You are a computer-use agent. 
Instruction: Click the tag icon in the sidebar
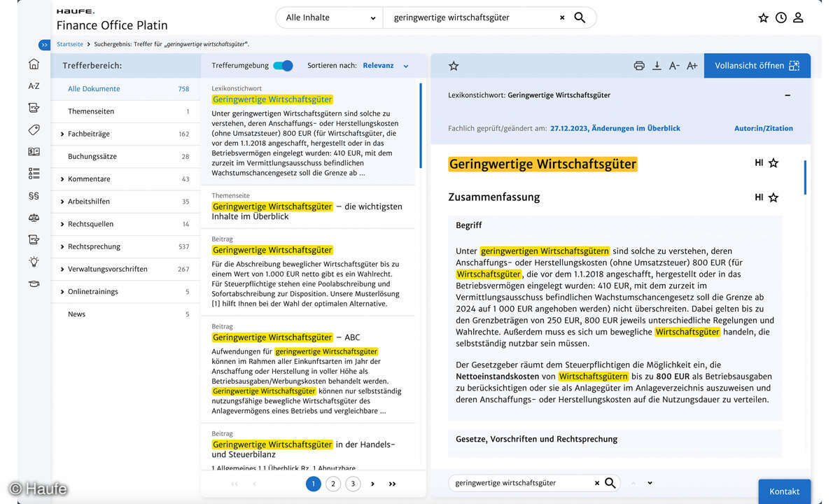[34, 129]
